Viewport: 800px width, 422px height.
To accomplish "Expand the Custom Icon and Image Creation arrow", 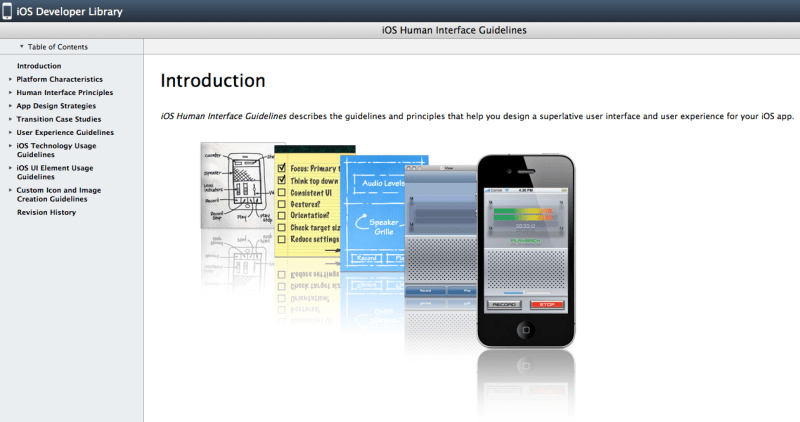I will 10,190.
